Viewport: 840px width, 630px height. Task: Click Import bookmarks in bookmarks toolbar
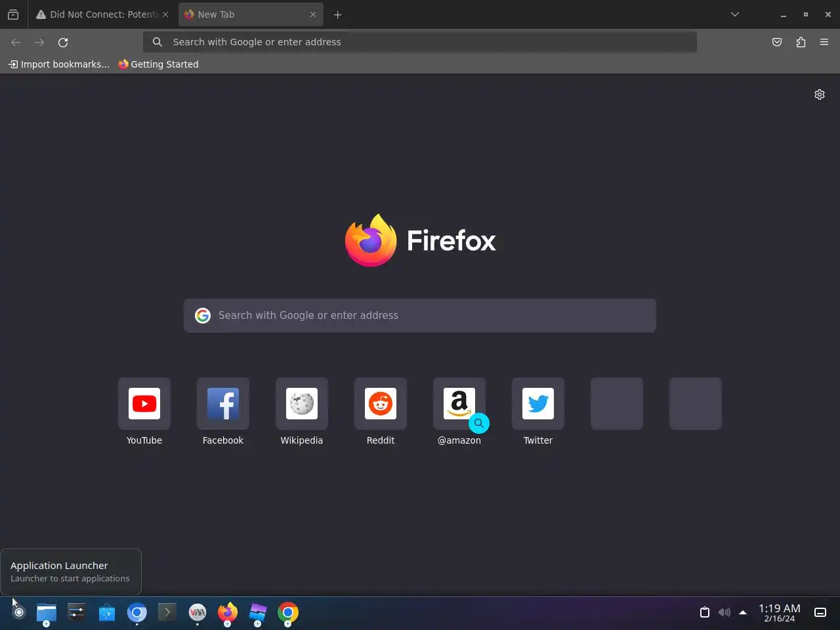click(59, 64)
